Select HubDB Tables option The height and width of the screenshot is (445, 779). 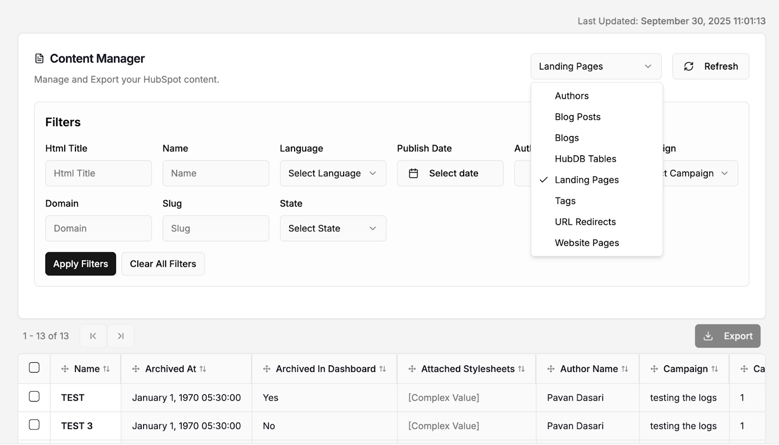click(x=585, y=159)
